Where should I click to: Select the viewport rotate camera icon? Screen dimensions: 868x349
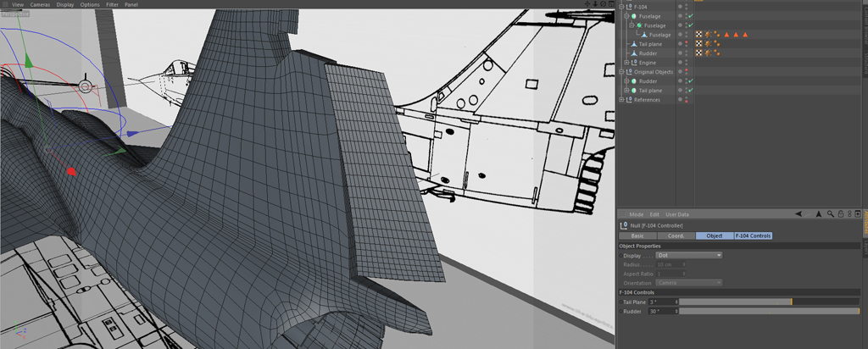(x=603, y=4)
